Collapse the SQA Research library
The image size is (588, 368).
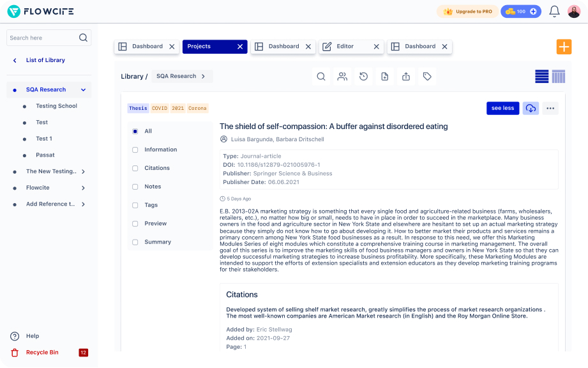(x=83, y=90)
